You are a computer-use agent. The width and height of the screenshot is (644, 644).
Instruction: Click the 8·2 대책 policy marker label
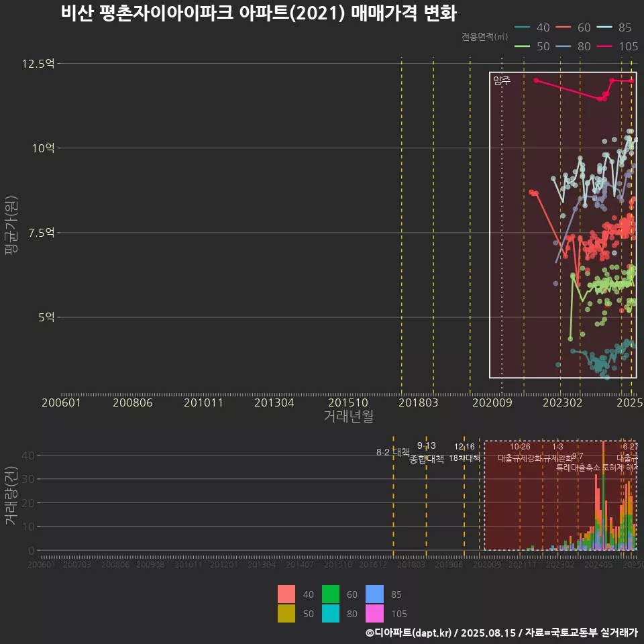393,452
